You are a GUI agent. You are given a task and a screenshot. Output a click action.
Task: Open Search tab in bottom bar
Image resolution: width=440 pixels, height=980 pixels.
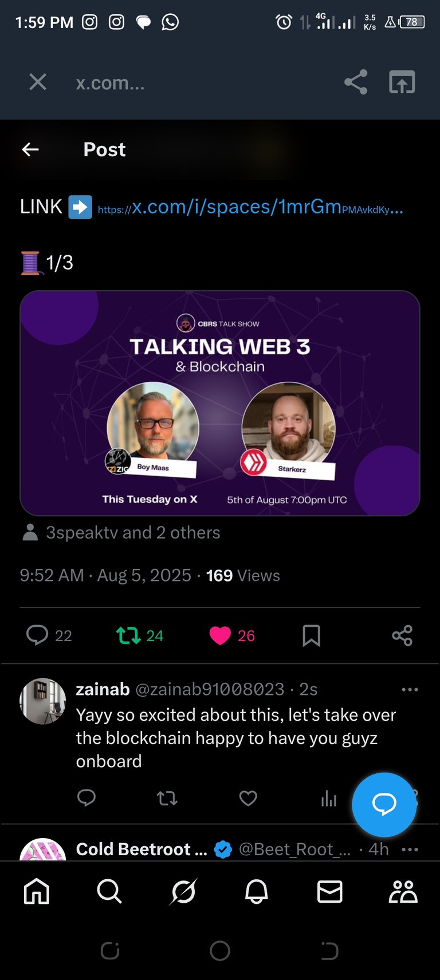point(109,891)
